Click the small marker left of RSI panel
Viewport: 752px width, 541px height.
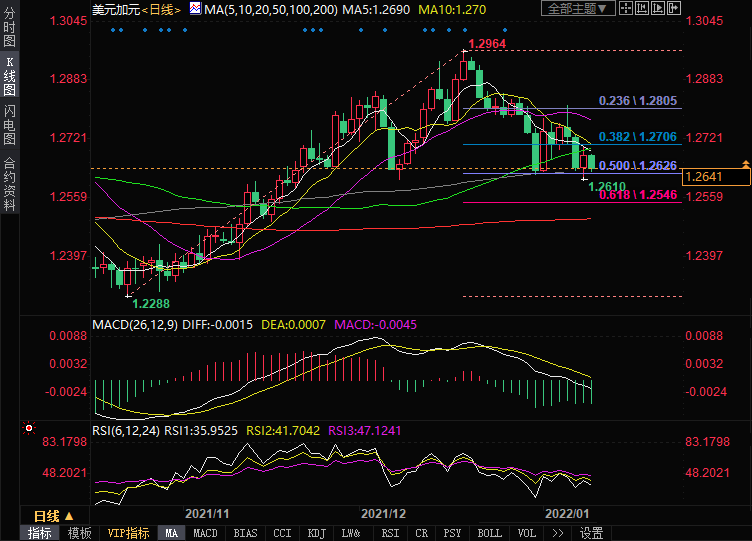click(x=27, y=428)
